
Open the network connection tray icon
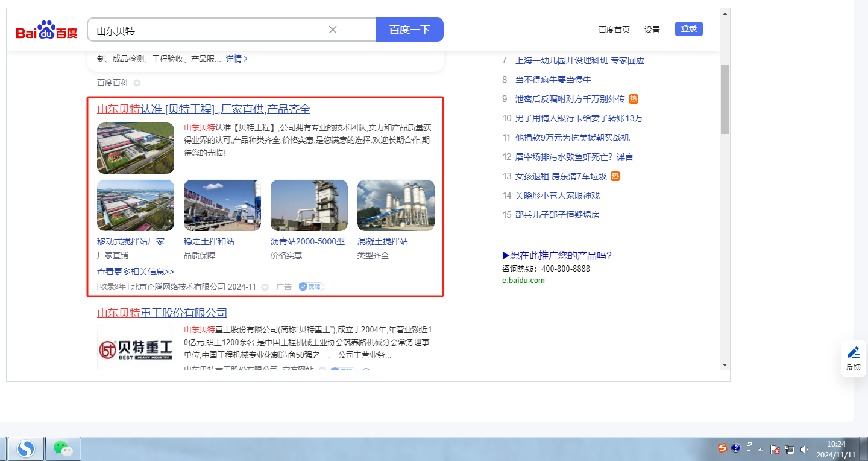pyautogui.click(x=790, y=450)
